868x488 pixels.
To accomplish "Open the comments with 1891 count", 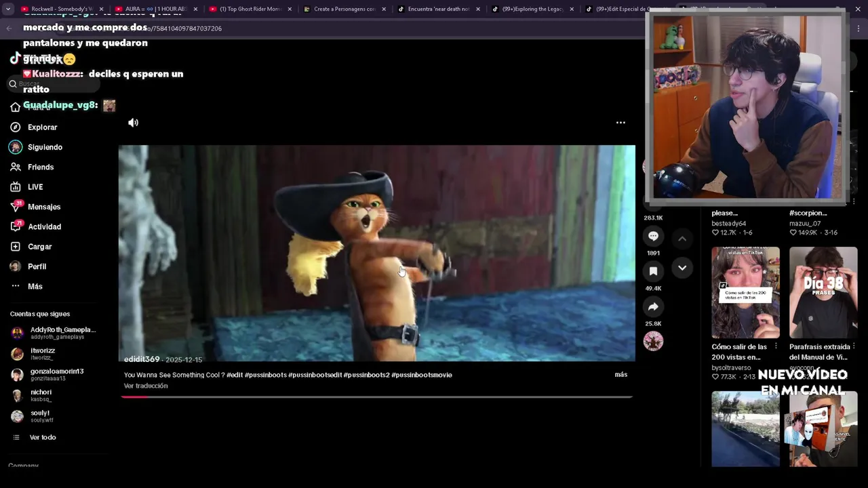I will [653, 236].
